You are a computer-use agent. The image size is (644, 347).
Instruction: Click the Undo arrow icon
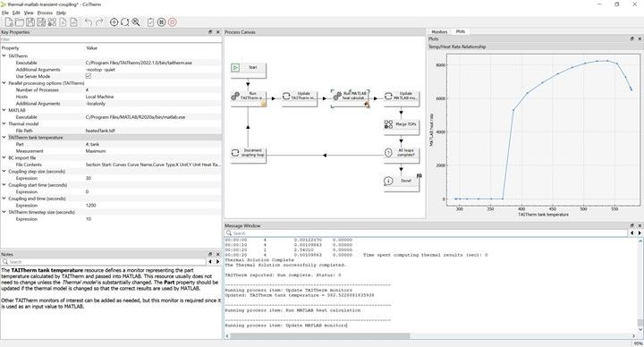[x=89, y=22]
